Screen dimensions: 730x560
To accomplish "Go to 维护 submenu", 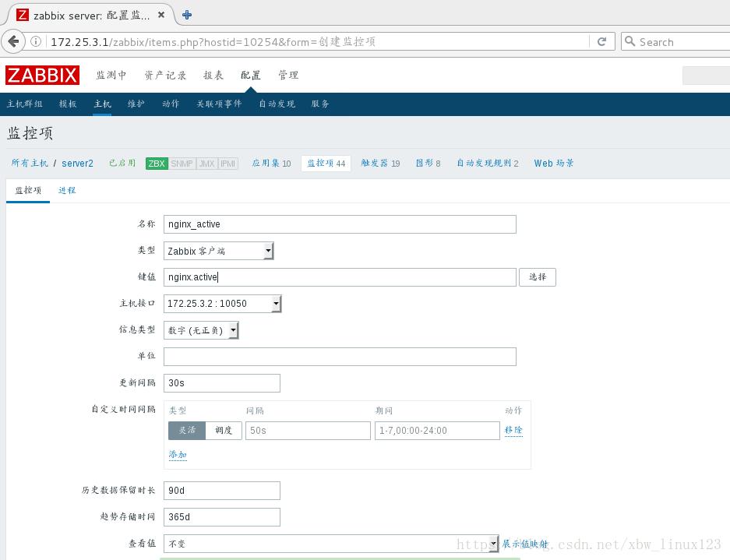I will point(136,104).
